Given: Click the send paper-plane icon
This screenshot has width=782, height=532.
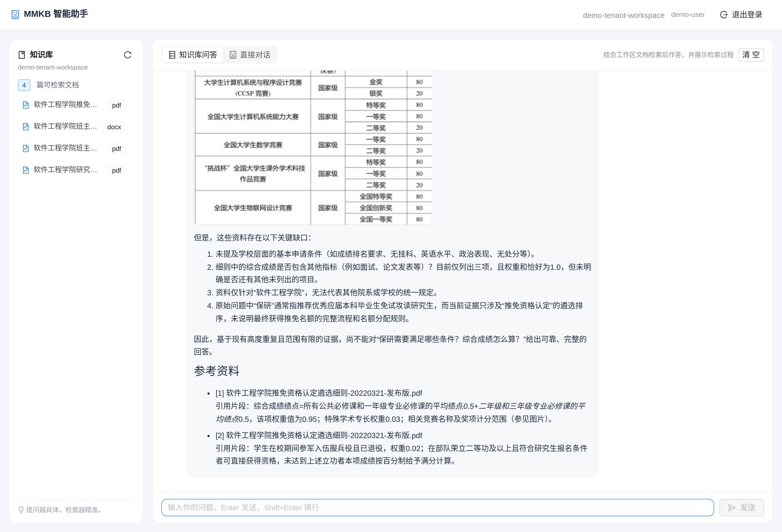Looking at the screenshot, I should pos(732,508).
